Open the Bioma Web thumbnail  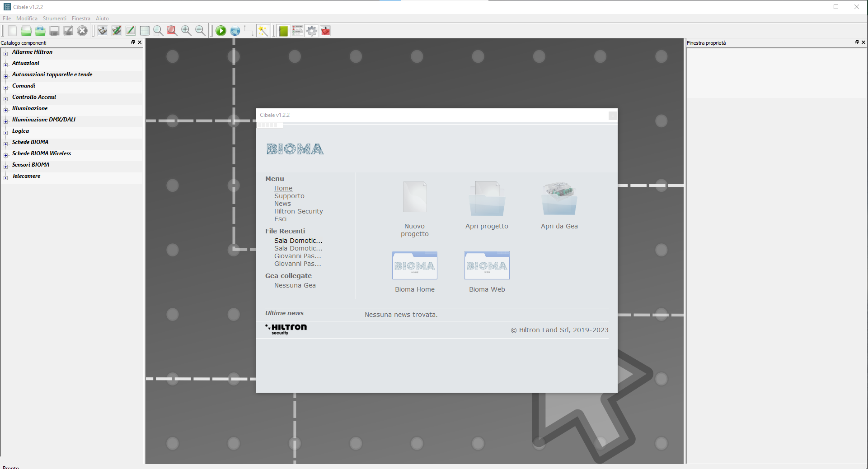pos(487,266)
